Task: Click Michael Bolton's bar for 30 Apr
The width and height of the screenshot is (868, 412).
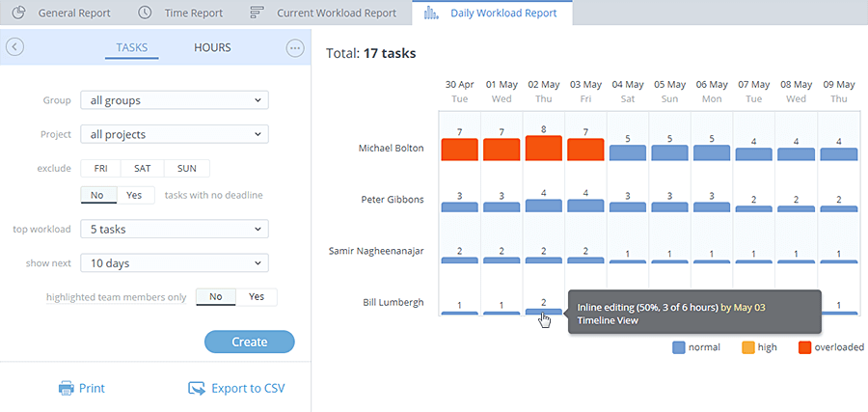Action: click(459, 150)
